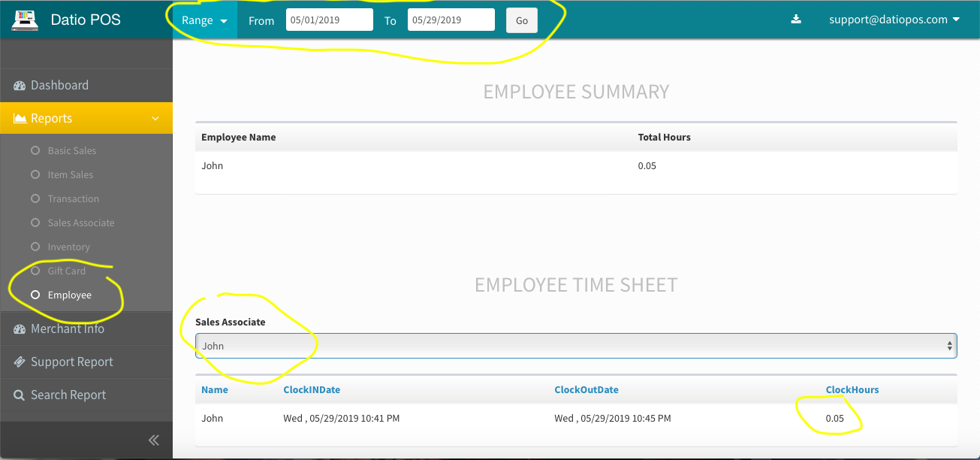Image resolution: width=980 pixels, height=460 pixels.
Task: Open the Sales Associate dropdown showing John
Action: (x=576, y=345)
